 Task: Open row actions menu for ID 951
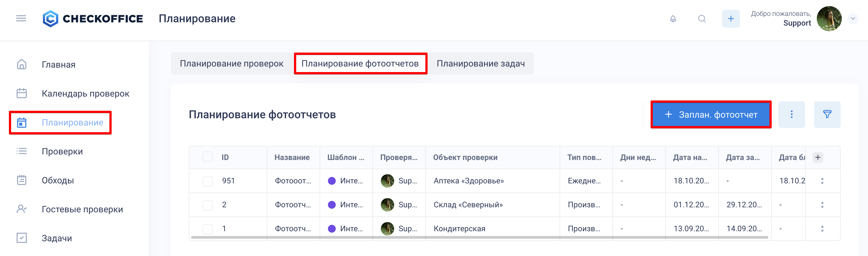pyautogui.click(x=822, y=181)
